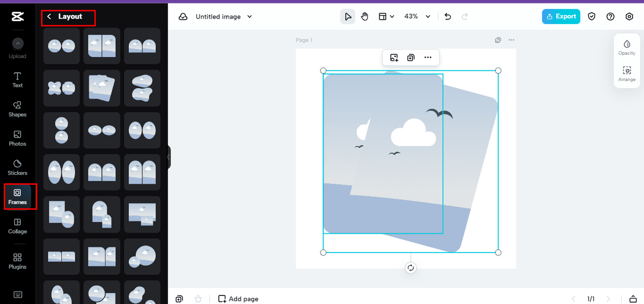Choose the arch with small square layout

tap(102, 214)
